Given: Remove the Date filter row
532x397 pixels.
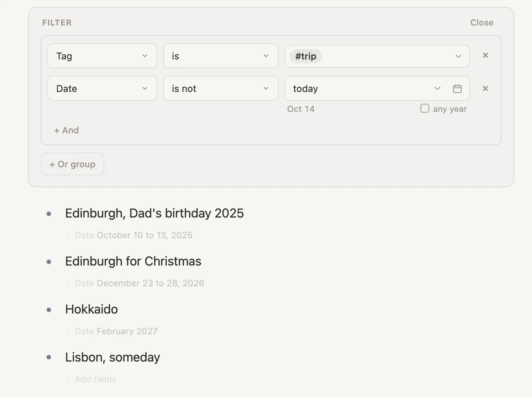Looking at the screenshot, I should point(485,89).
